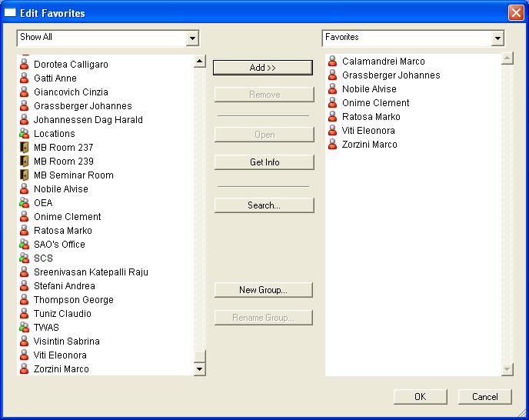Image resolution: width=529 pixels, height=420 pixels.
Task: Click the person icon beside Dorotea Calligaro
Action: click(25, 64)
